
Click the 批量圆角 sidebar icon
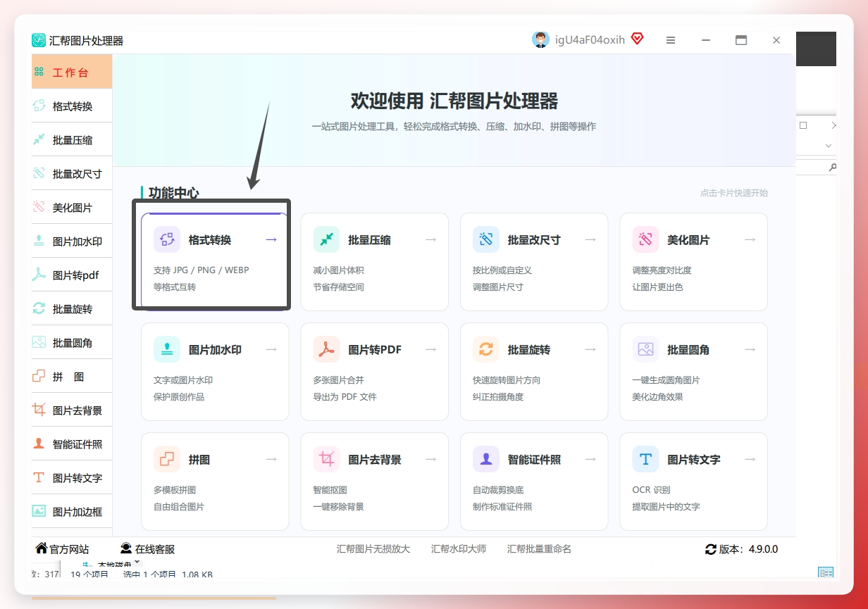39,342
